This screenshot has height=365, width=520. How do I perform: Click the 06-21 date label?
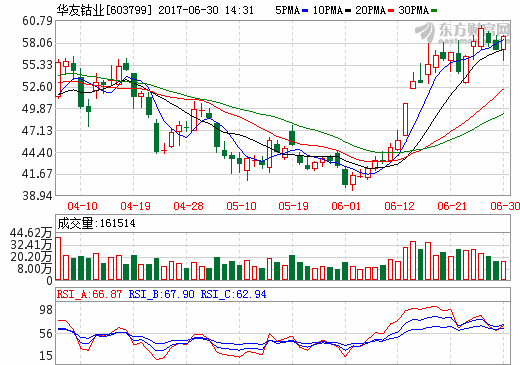click(x=452, y=206)
